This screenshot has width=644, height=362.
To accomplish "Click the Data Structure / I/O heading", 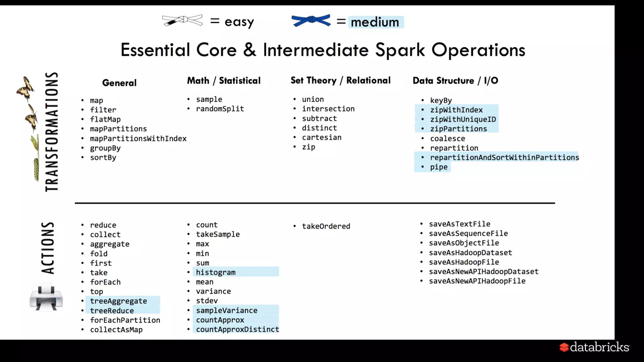I will tap(455, 81).
